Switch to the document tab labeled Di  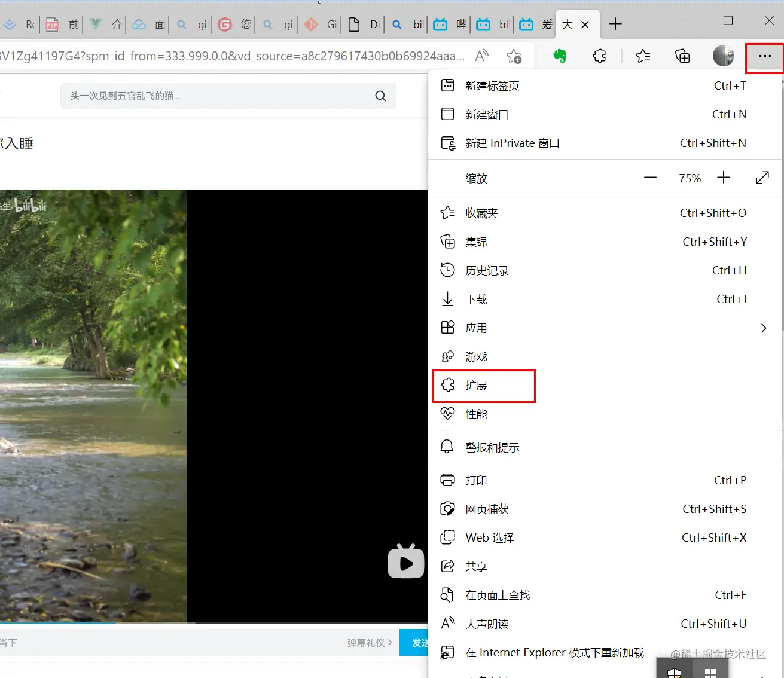click(364, 25)
